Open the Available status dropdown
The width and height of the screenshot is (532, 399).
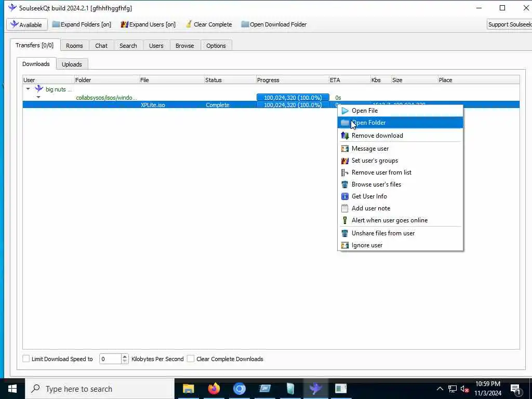click(x=27, y=24)
